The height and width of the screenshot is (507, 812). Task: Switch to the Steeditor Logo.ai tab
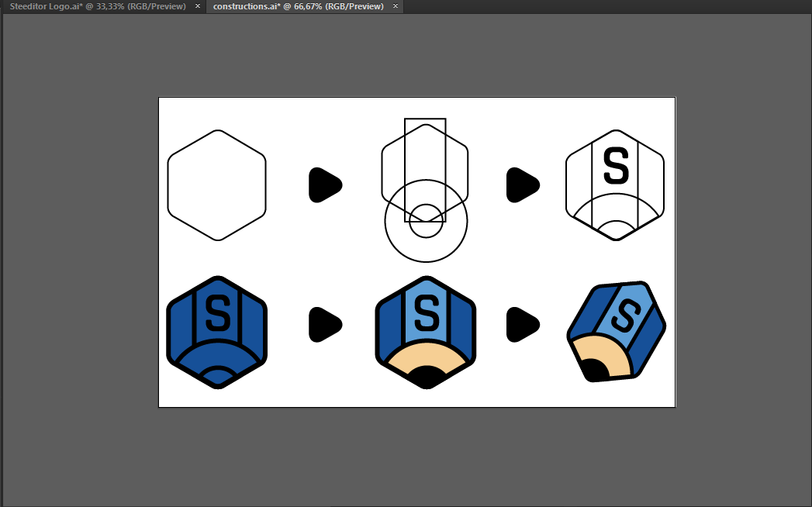coord(98,7)
